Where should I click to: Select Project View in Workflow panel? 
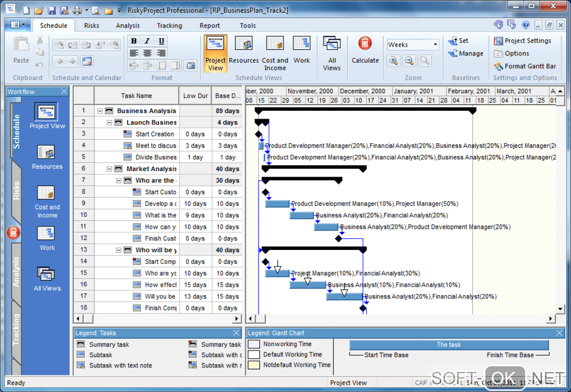(47, 116)
